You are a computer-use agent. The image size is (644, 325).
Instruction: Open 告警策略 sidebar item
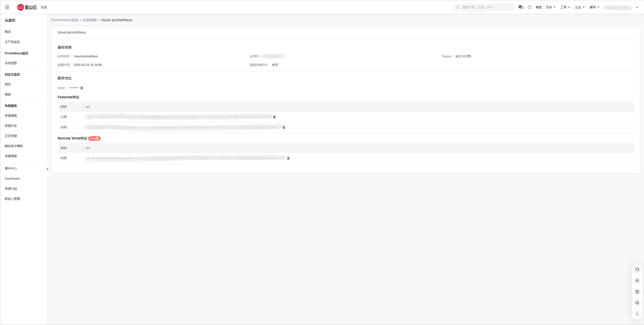click(x=11, y=116)
